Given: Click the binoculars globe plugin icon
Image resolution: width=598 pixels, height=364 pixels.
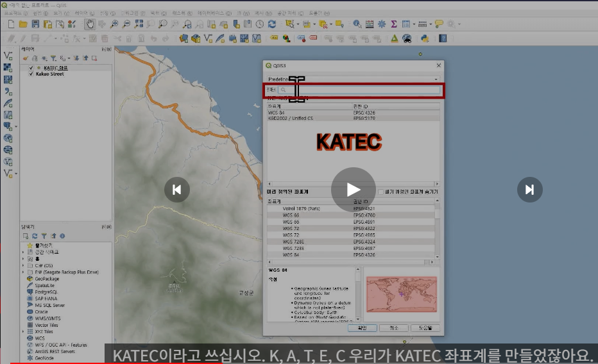Looking at the screenshot, I should click(x=407, y=38).
